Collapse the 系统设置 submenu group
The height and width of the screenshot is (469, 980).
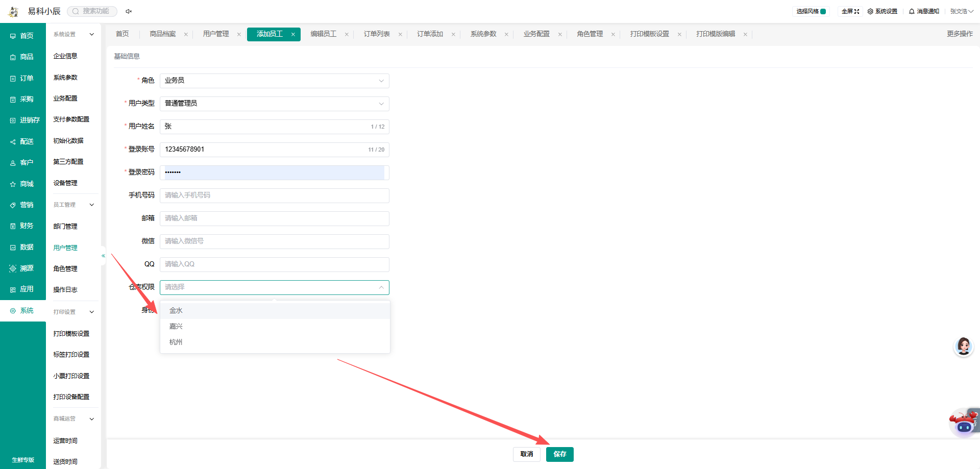pos(92,34)
